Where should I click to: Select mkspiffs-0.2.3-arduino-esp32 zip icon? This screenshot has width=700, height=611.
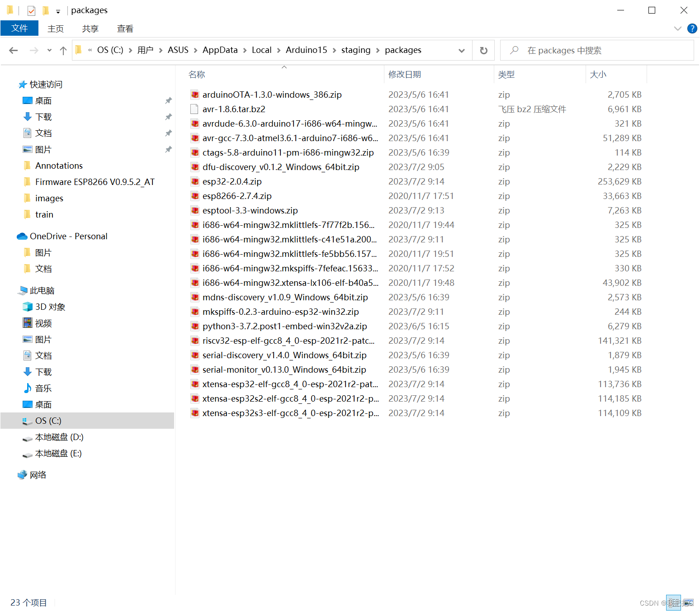tap(194, 312)
